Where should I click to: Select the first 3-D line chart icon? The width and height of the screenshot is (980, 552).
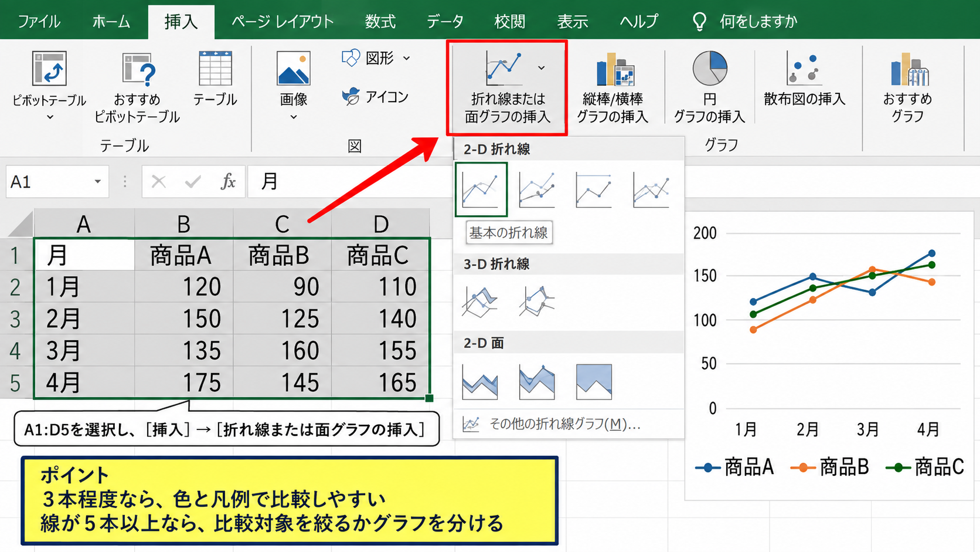click(x=480, y=302)
